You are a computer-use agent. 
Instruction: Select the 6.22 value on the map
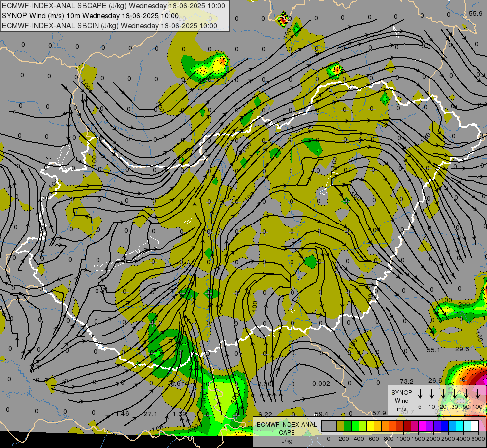(265, 414)
